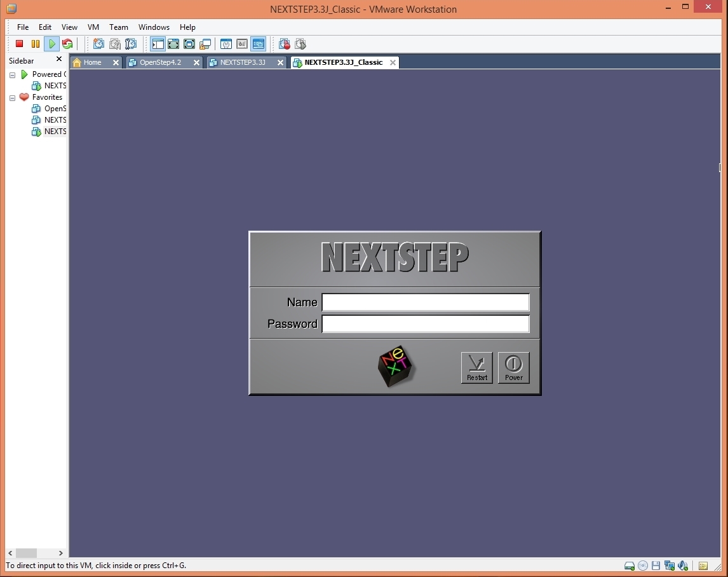Enter full screen mode from toolbar
Screen dimensions: 728x577
pyautogui.click(x=189, y=44)
